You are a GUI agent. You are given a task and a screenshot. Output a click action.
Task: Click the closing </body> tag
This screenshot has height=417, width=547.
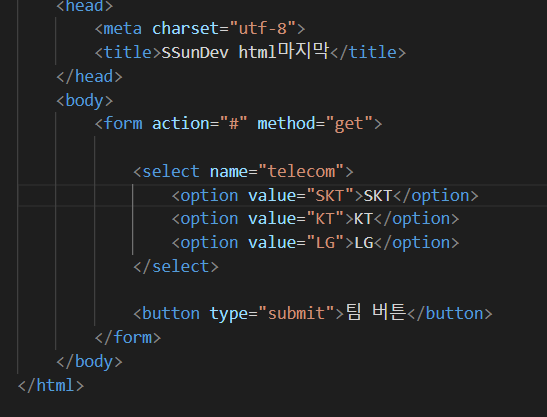coord(90,362)
